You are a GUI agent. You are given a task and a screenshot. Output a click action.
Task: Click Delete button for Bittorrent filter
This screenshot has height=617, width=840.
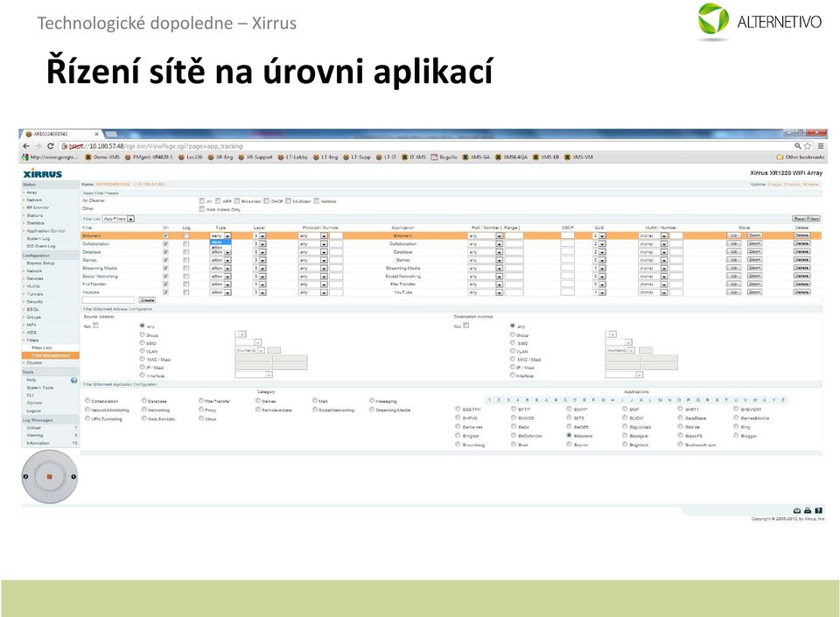pyautogui.click(x=802, y=235)
